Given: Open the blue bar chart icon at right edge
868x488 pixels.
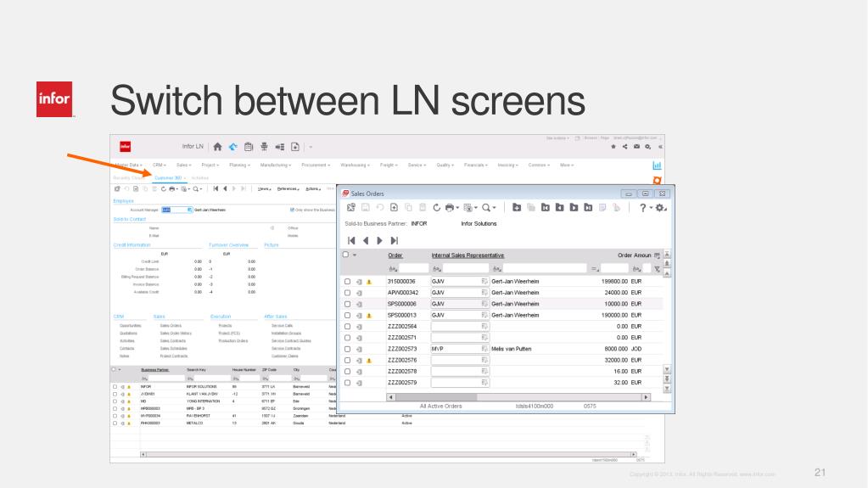Looking at the screenshot, I should pyautogui.click(x=657, y=165).
